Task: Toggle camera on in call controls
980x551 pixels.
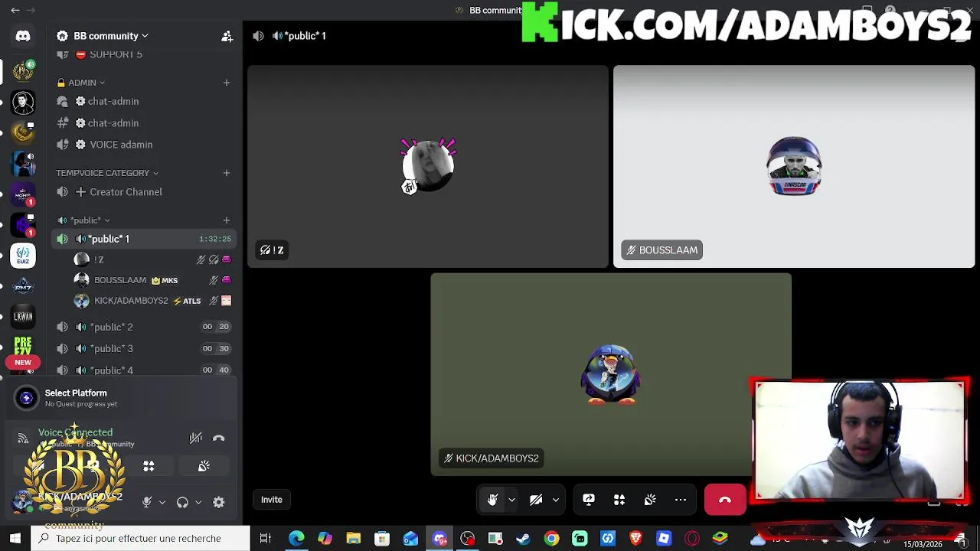Action: tap(536, 500)
